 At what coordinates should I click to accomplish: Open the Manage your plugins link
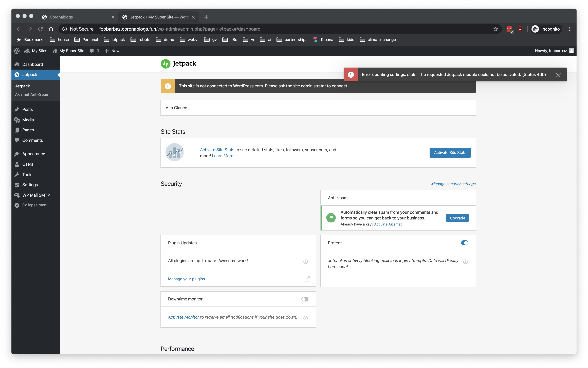pyautogui.click(x=186, y=279)
